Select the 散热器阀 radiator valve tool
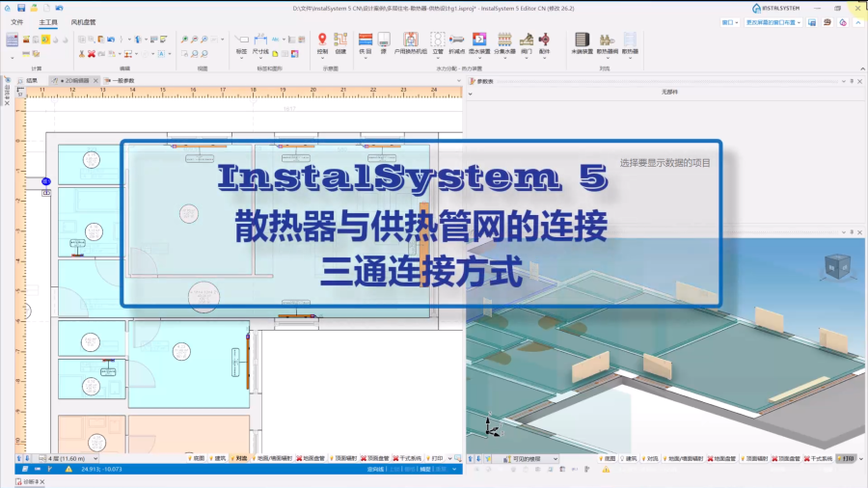 (x=608, y=43)
